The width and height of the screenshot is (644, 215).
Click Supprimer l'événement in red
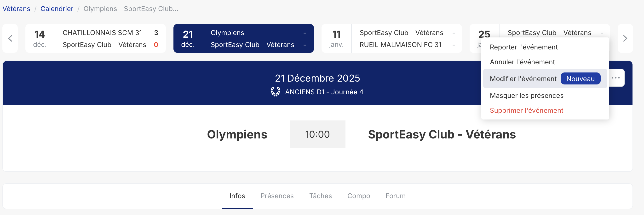point(526,110)
